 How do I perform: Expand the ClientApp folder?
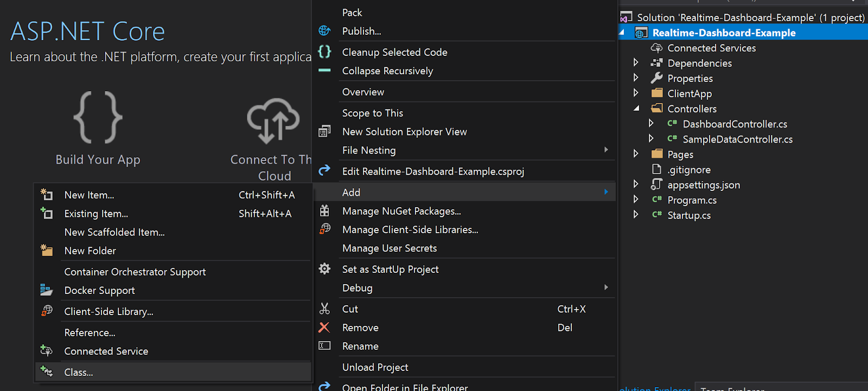tap(636, 93)
